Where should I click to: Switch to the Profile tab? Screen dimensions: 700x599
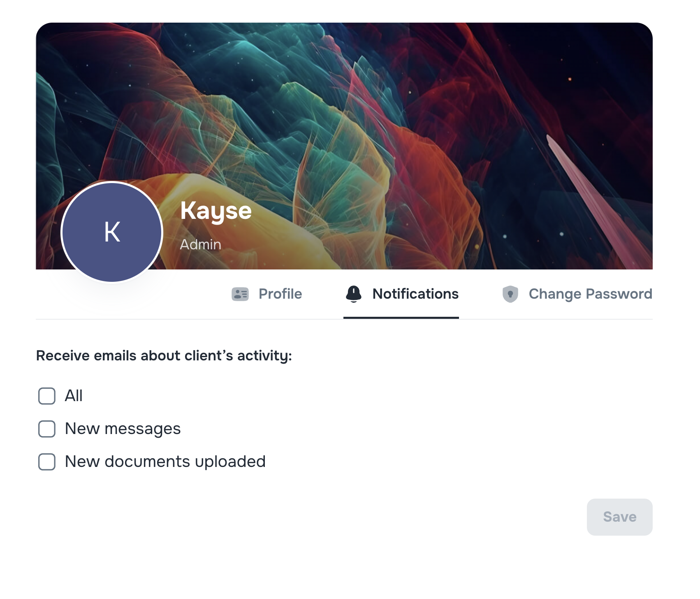(x=280, y=294)
